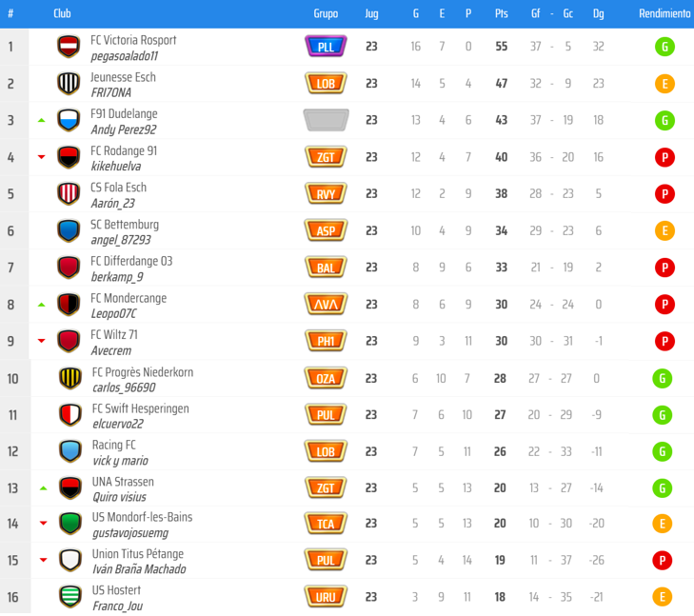Sort by Rendimiento column header
The width and height of the screenshot is (694, 616).
664,13
